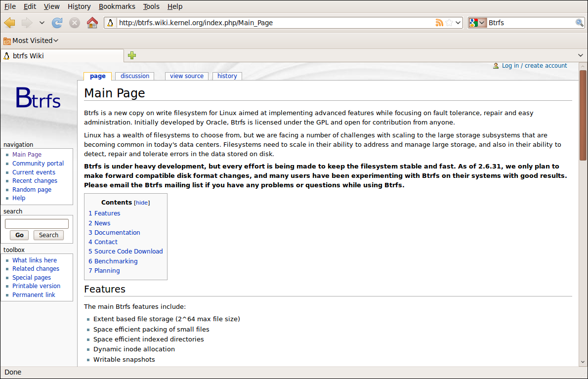Open the File menu
This screenshot has height=379, width=588.
coord(10,6)
